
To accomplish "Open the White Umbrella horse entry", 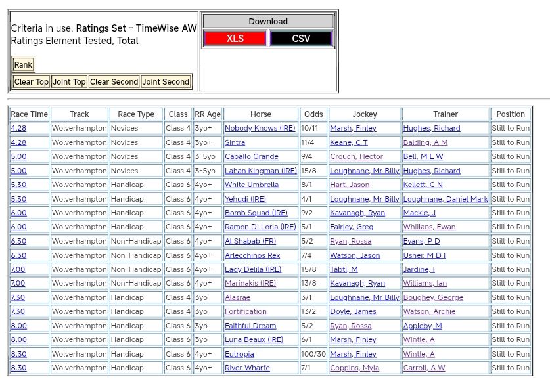I will click(x=251, y=185).
